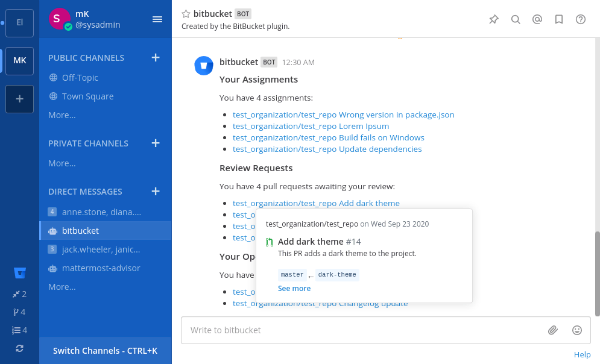View the 4 review requests counter

19,312
